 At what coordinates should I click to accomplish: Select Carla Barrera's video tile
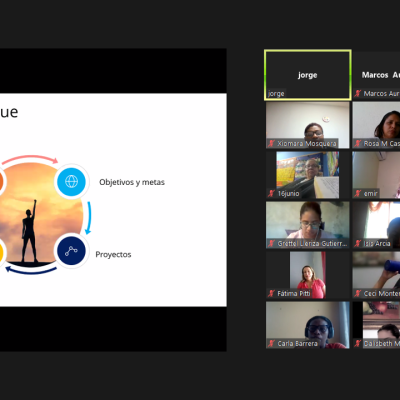tap(308, 325)
